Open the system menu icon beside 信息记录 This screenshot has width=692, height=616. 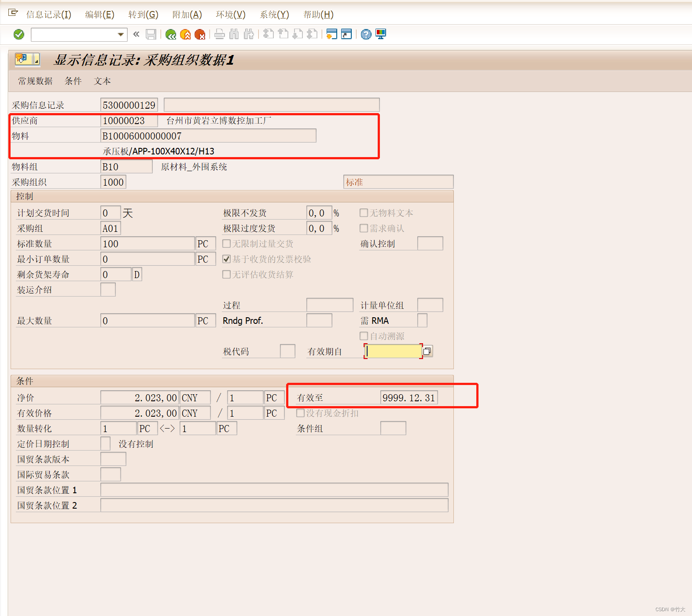point(13,13)
